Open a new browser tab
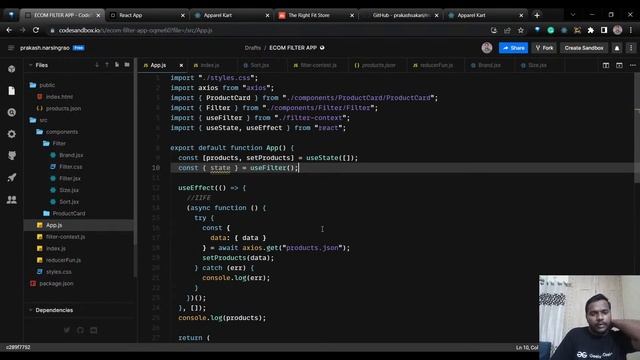640x360 pixels. pos(537,15)
